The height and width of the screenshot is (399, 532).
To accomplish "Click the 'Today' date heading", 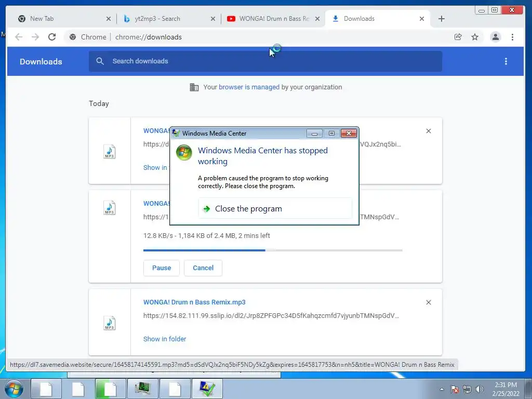I will click(x=99, y=103).
